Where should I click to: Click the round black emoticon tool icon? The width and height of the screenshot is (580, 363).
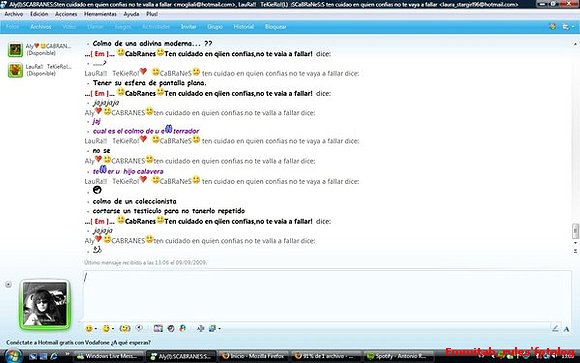(171, 328)
